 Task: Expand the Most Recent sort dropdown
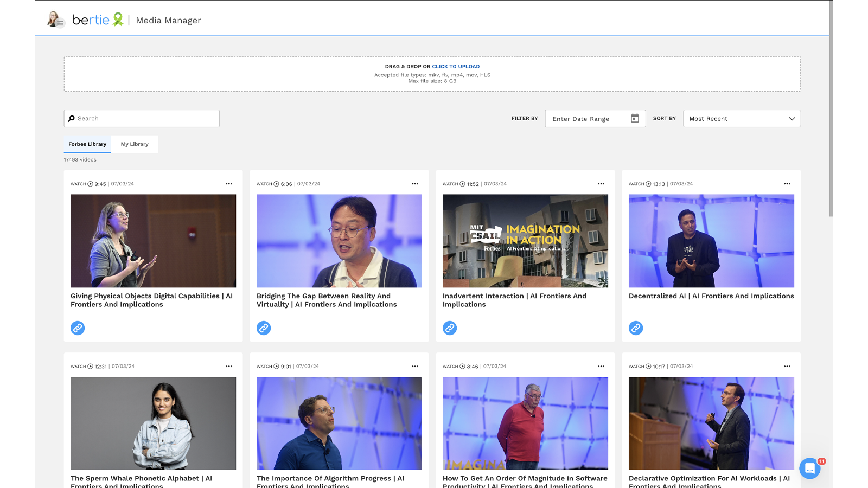click(742, 118)
